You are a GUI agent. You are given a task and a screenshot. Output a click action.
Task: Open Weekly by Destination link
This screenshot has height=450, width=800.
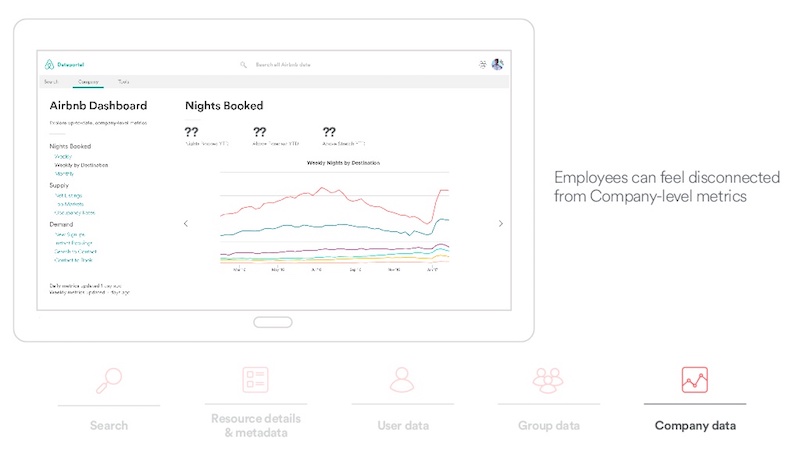tap(81, 165)
